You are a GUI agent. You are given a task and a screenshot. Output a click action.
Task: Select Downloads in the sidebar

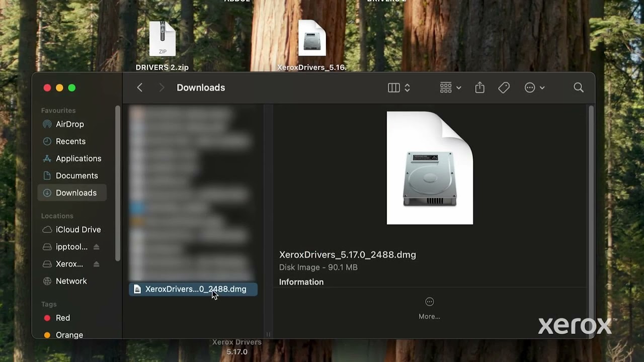coord(72,193)
